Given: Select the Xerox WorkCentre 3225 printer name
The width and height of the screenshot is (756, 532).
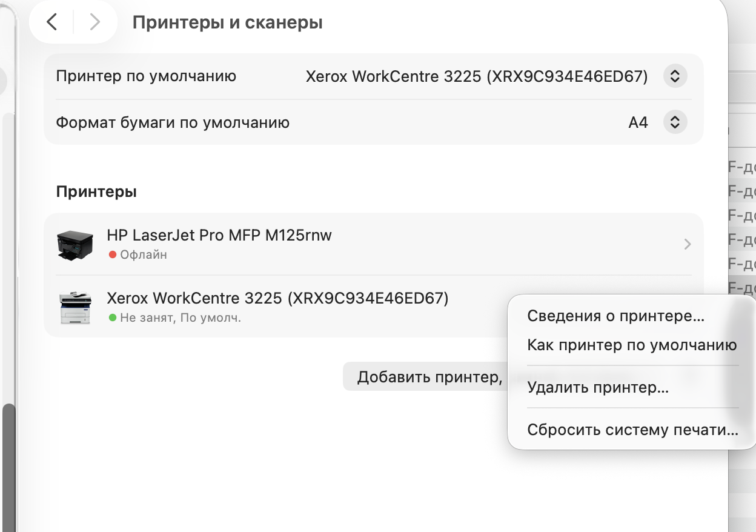Looking at the screenshot, I should (x=277, y=298).
